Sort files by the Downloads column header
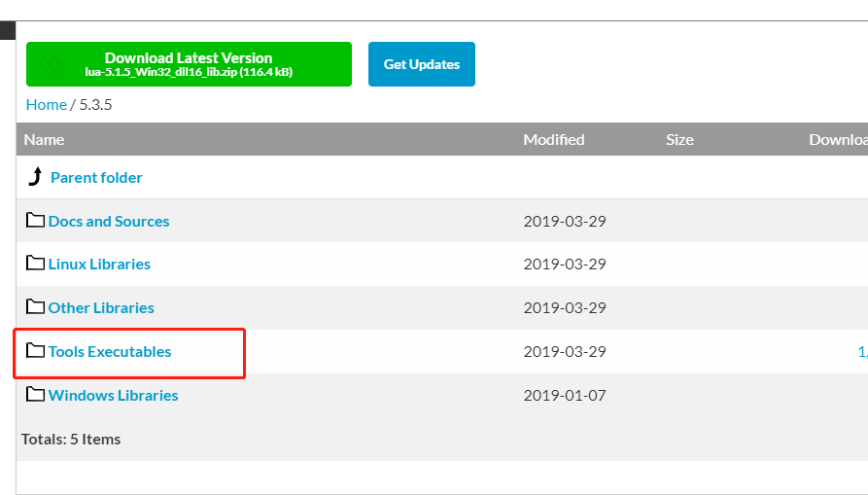868x495 pixels. point(838,139)
